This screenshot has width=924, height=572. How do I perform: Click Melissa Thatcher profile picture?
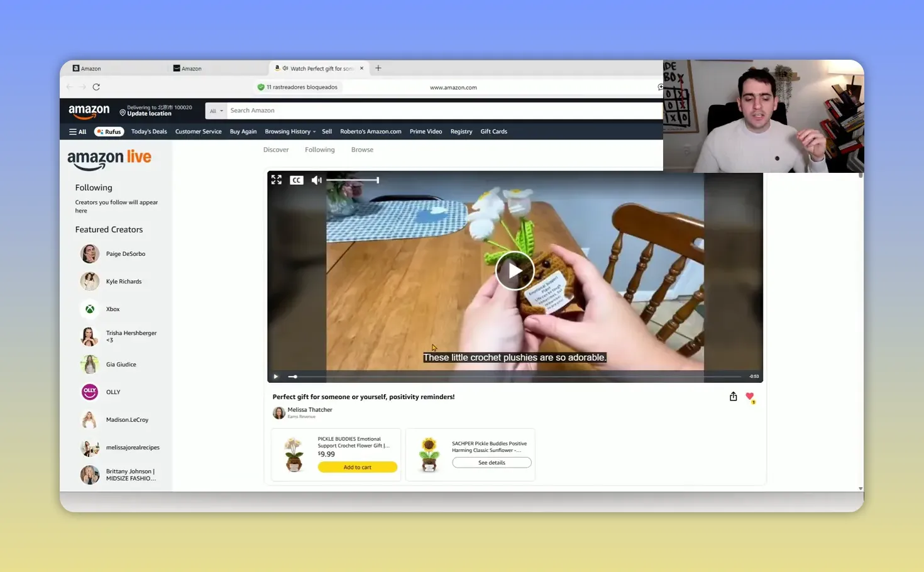[279, 412]
